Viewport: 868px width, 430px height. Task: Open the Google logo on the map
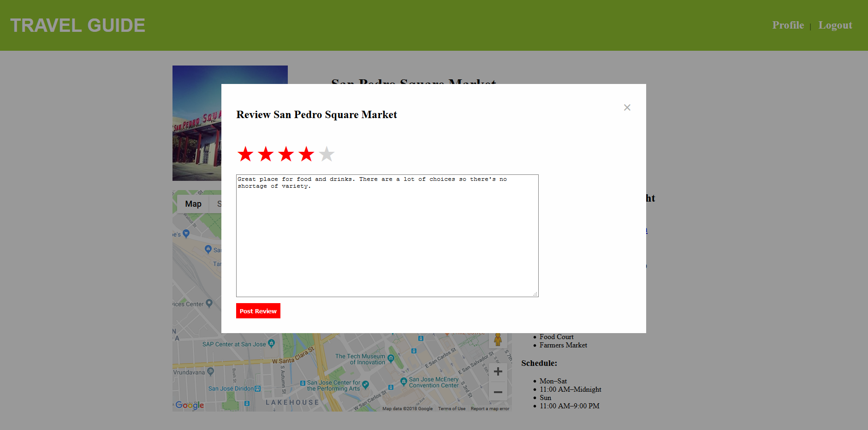(x=190, y=405)
